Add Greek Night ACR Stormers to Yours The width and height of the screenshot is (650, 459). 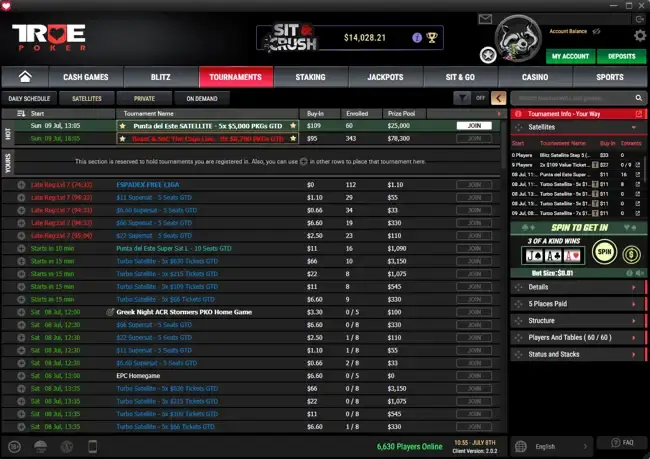coord(21,312)
